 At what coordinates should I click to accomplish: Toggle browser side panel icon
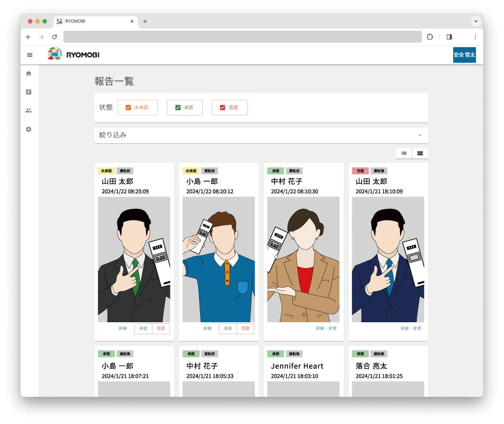point(449,37)
